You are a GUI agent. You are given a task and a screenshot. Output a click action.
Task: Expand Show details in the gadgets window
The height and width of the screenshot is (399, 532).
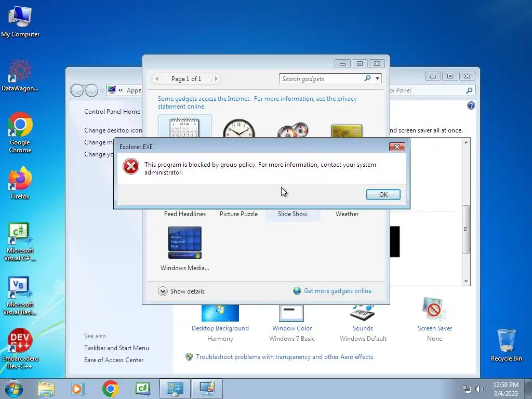(181, 291)
